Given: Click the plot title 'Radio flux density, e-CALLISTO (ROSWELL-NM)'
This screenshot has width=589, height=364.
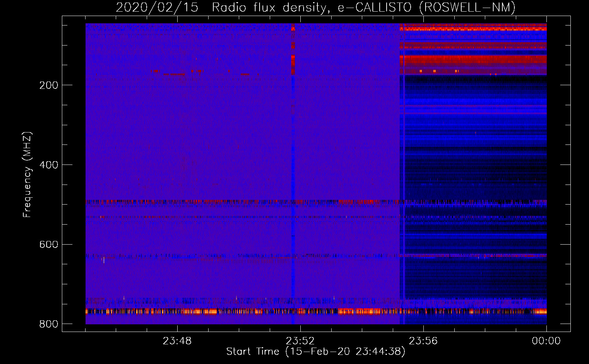Looking at the screenshot, I should tap(364, 7).
